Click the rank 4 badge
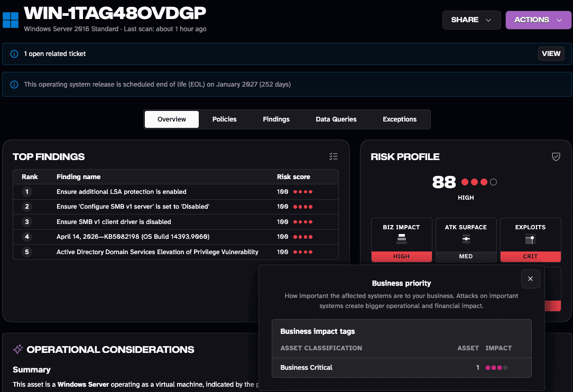 click(x=26, y=237)
